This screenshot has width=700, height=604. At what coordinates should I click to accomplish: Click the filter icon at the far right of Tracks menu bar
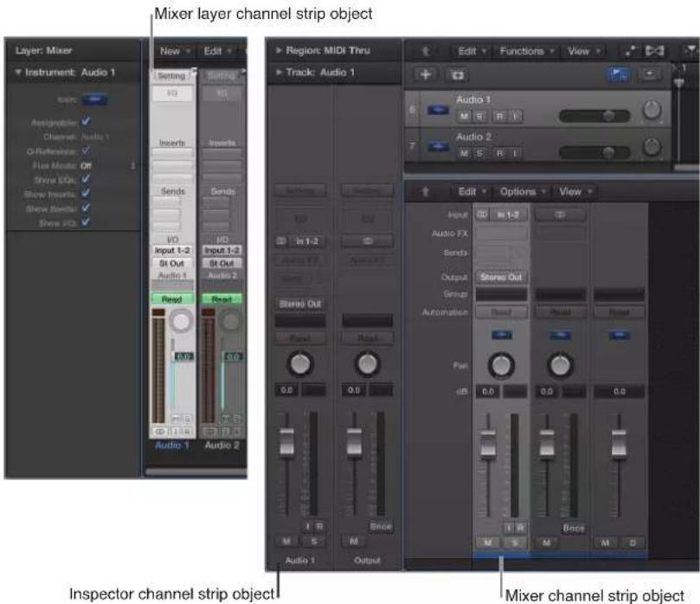pos(690,51)
